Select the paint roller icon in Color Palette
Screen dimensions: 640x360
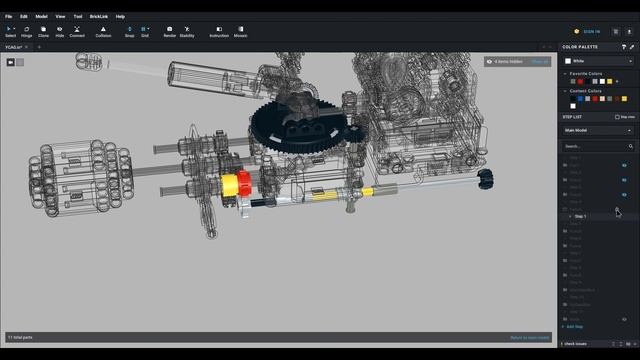point(624,47)
